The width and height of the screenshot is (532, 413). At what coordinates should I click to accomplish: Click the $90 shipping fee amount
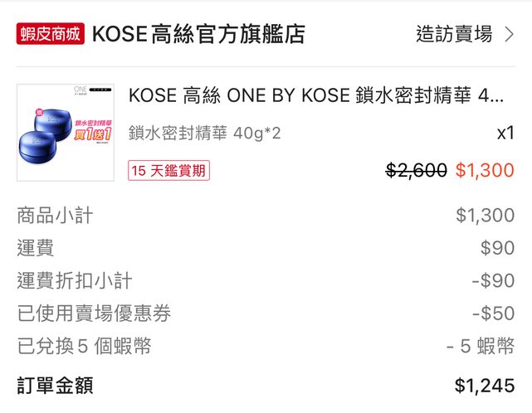[497, 248]
